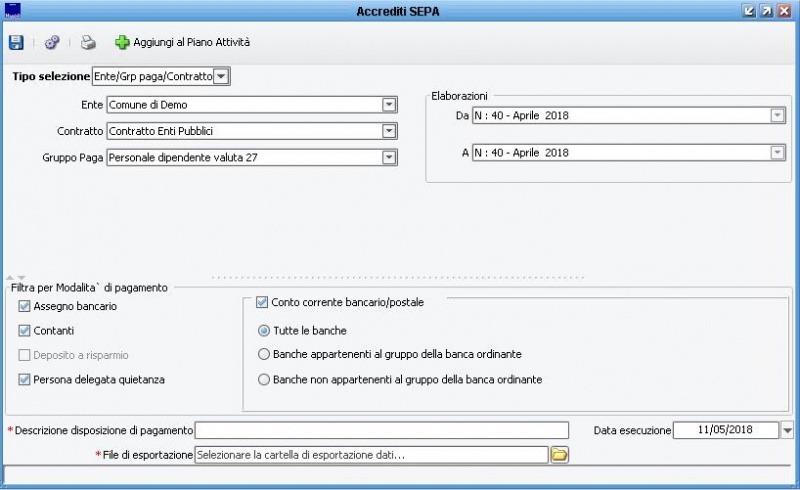Viewport: 800px width, 490px height.
Task: Click the gears process icon in toolbar
Action: (x=52, y=42)
